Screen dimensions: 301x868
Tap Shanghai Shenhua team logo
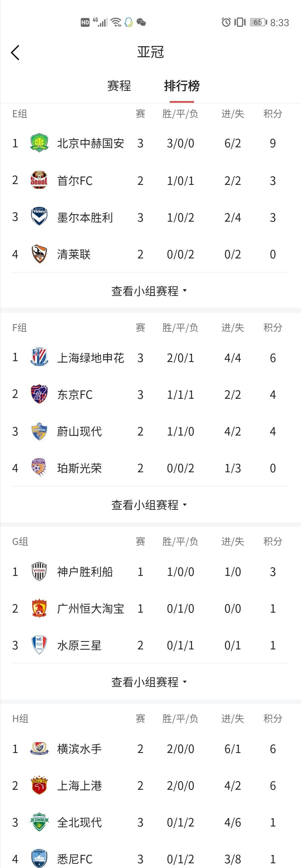tap(39, 357)
